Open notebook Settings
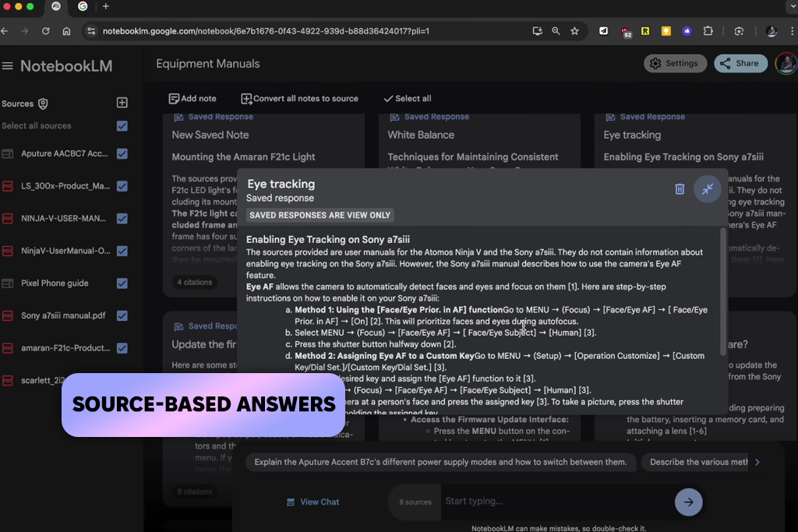Image resolution: width=798 pixels, height=532 pixels. 675,64
